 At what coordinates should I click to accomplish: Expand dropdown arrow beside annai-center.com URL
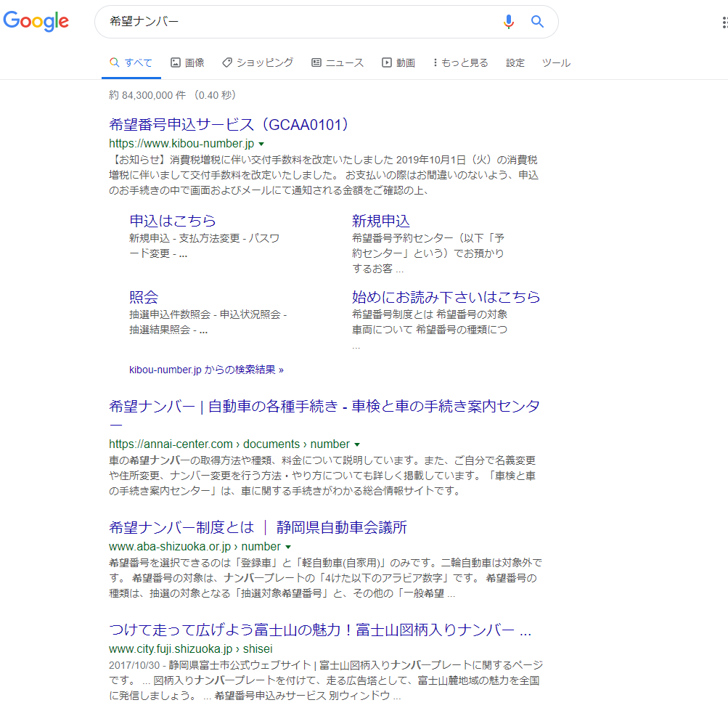[357, 444]
